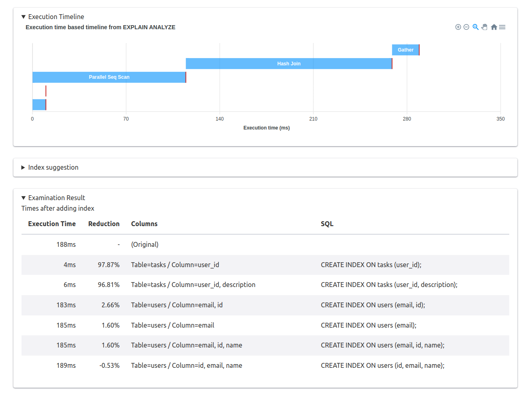Viewport: 532px width, 395px height.
Task: Click the 6ms execution time cell
Action: pyautogui.click(x=69, y=285)
